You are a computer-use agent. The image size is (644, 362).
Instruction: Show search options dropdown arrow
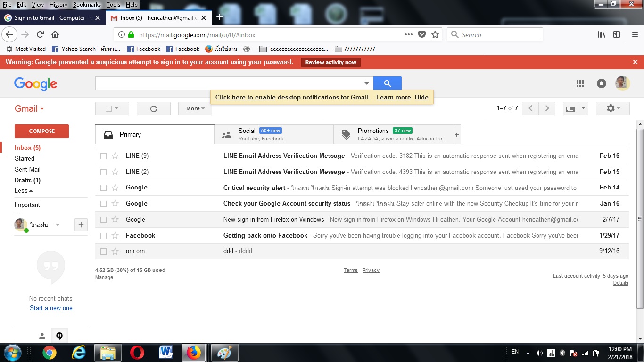[x=367, y=83]
